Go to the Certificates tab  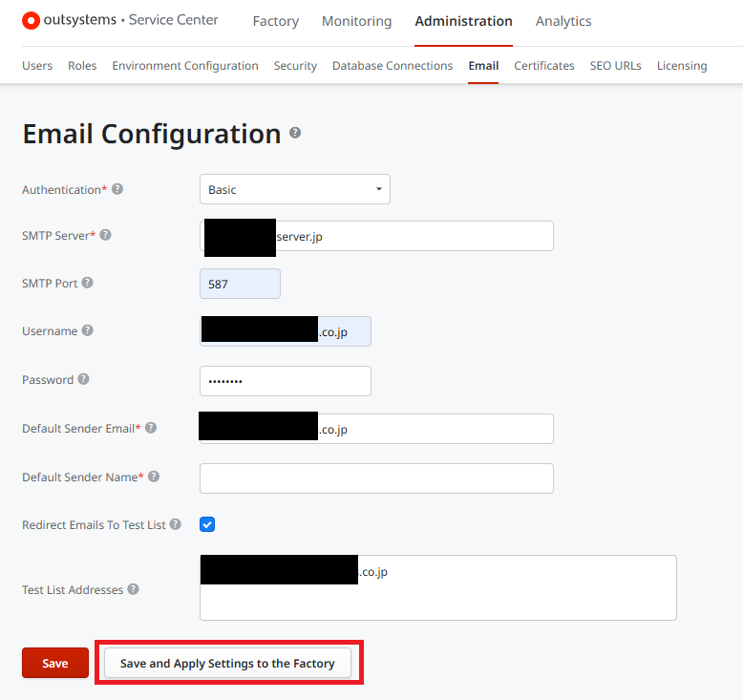click(544, 66)
